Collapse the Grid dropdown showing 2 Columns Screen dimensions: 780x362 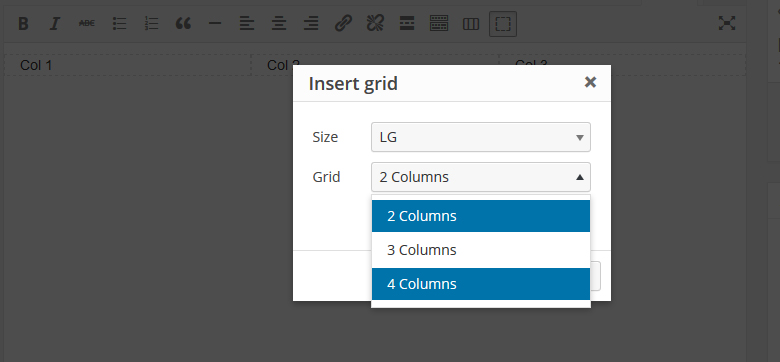481,177
